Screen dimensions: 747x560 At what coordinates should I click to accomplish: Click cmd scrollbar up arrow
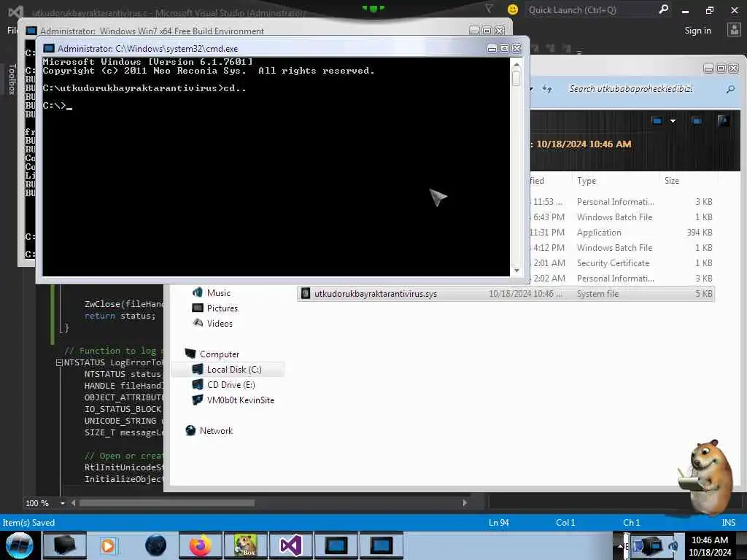(516, 64)
